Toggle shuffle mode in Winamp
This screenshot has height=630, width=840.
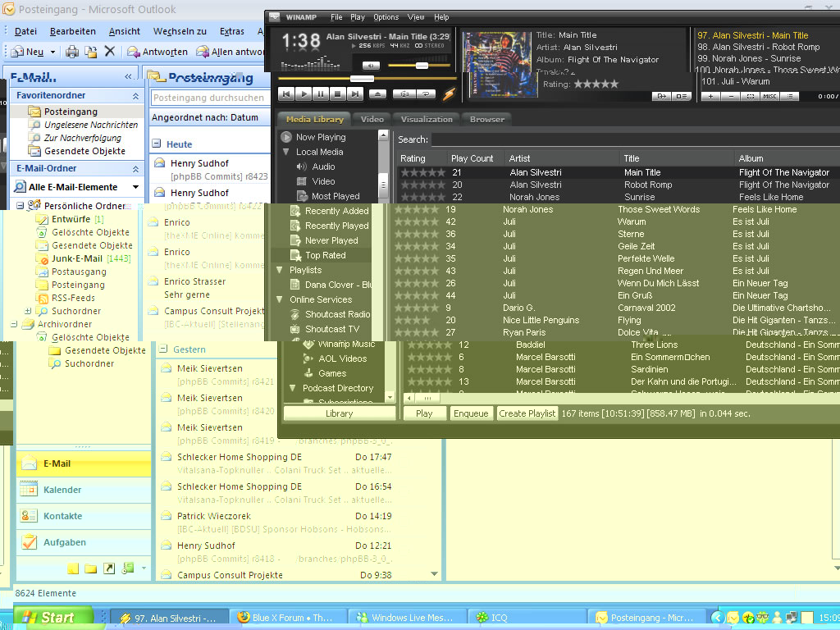point(403,94)
